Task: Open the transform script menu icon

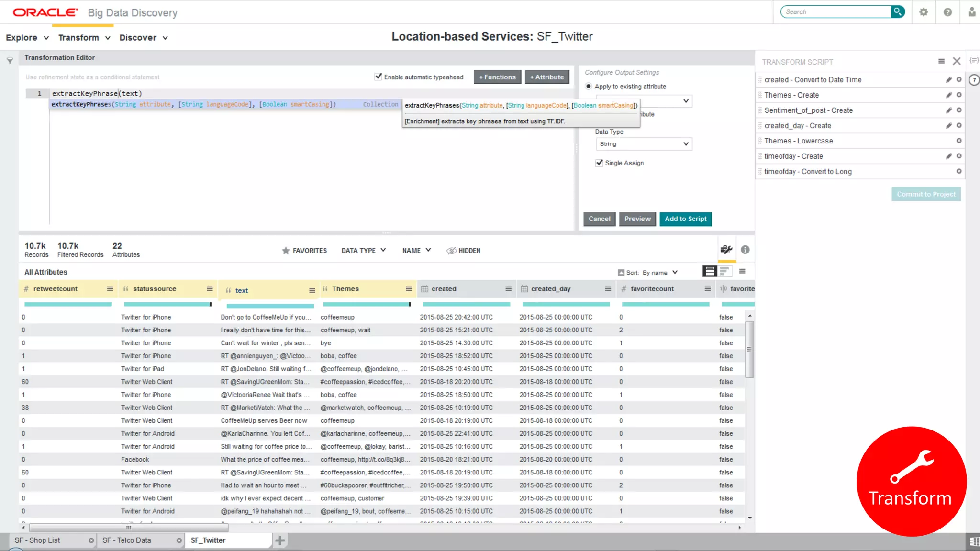Action: point(941,61)
